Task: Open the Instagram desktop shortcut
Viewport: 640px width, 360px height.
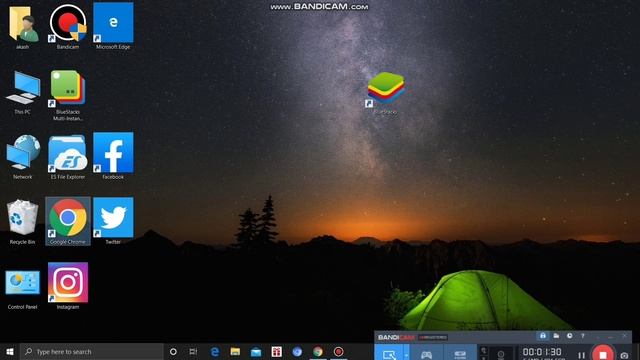Action: pyautogui.click(x=68, y=286)
